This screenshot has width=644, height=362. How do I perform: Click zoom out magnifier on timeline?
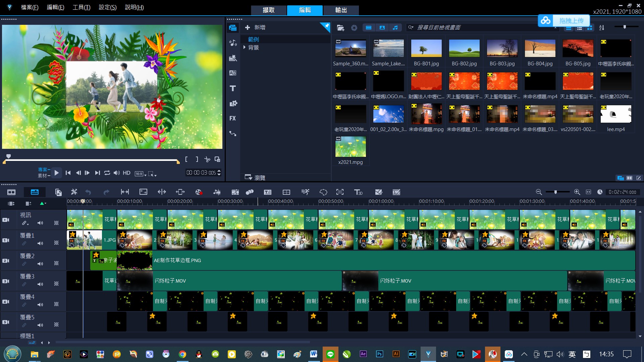click(539, 192)
